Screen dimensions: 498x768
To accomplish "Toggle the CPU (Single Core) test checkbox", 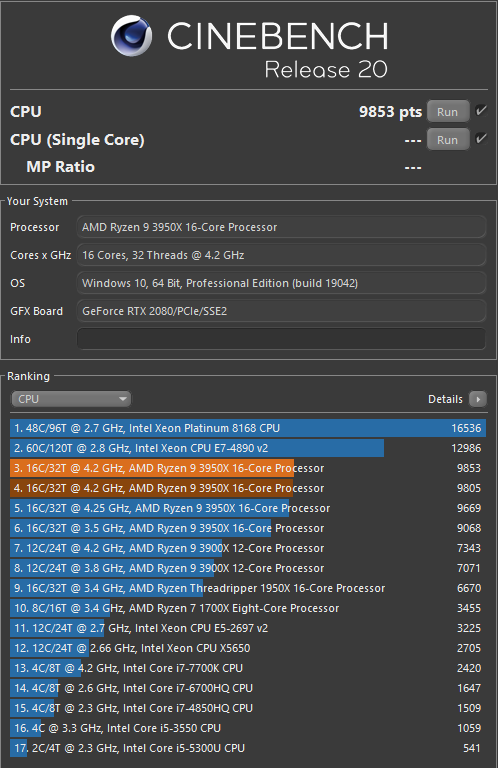I will [481, 139].
